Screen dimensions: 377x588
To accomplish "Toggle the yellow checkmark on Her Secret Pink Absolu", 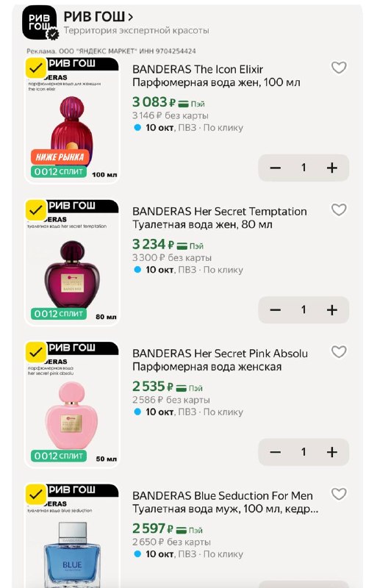I will point(36,352).
